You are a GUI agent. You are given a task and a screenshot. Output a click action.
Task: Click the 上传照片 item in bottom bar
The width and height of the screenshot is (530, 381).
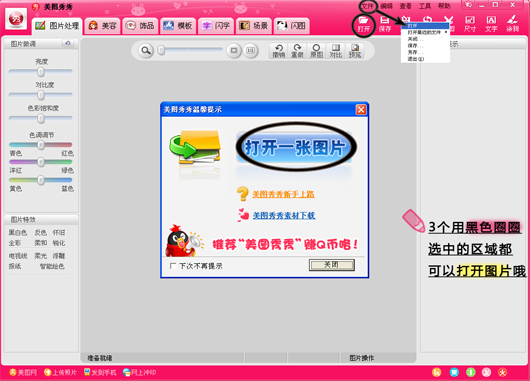pos(61,372)
